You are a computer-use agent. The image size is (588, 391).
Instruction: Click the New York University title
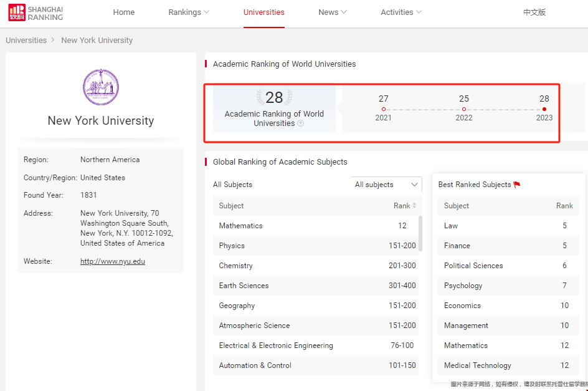tap(101, 120)
